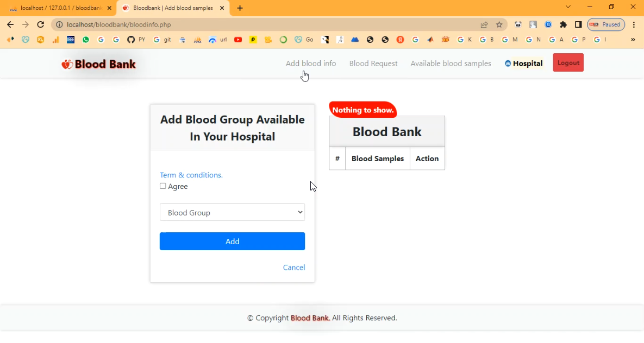
Task: Select the Bloodbank Add blood samples tab
Action: tap(172, 8)
